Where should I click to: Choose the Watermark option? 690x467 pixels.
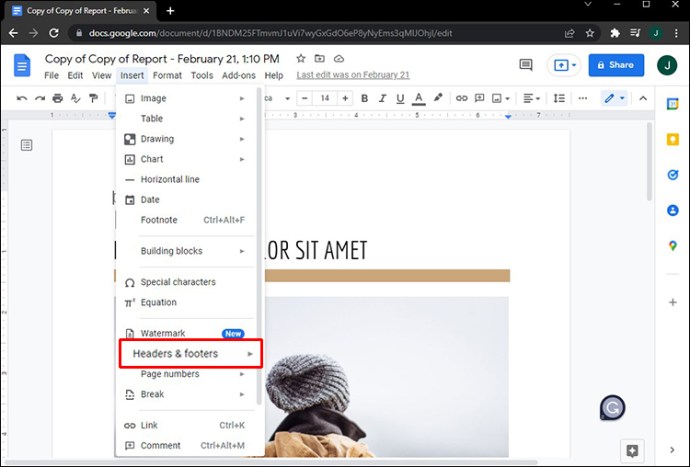coord(185,333)
